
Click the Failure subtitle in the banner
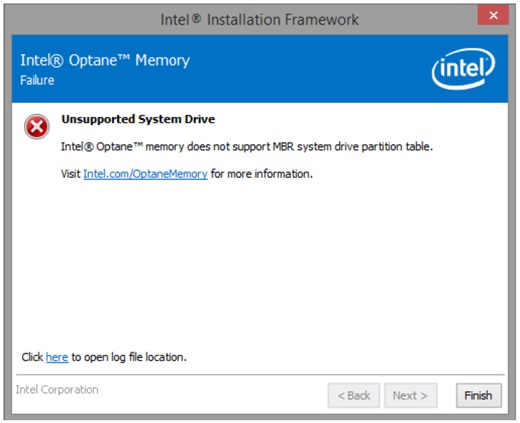37,80
